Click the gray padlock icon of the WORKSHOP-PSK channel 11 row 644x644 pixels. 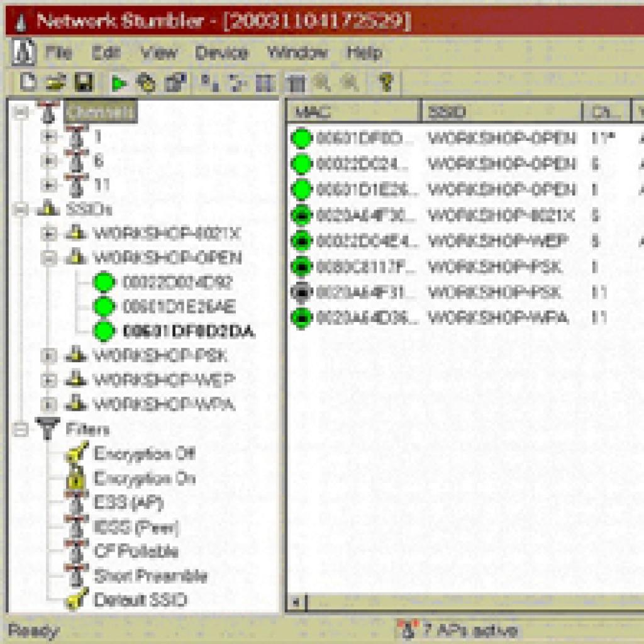pyautogui.click(x=301, y=292)
